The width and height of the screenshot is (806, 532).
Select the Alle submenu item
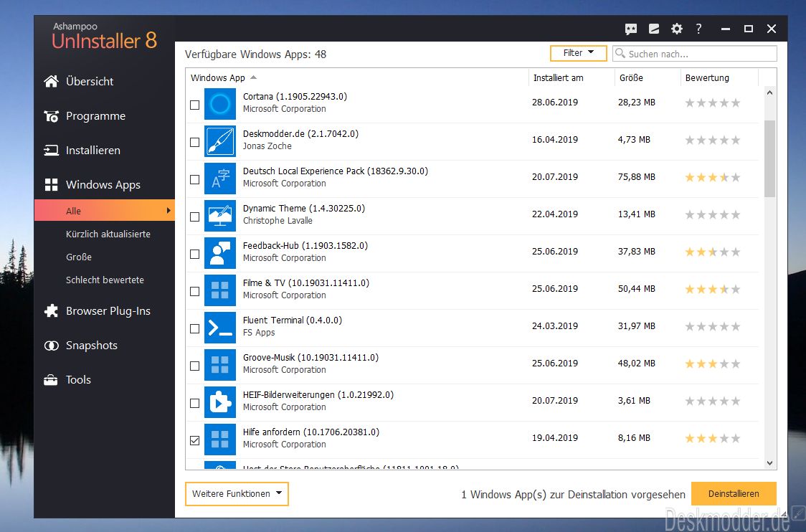pos(105,211)
